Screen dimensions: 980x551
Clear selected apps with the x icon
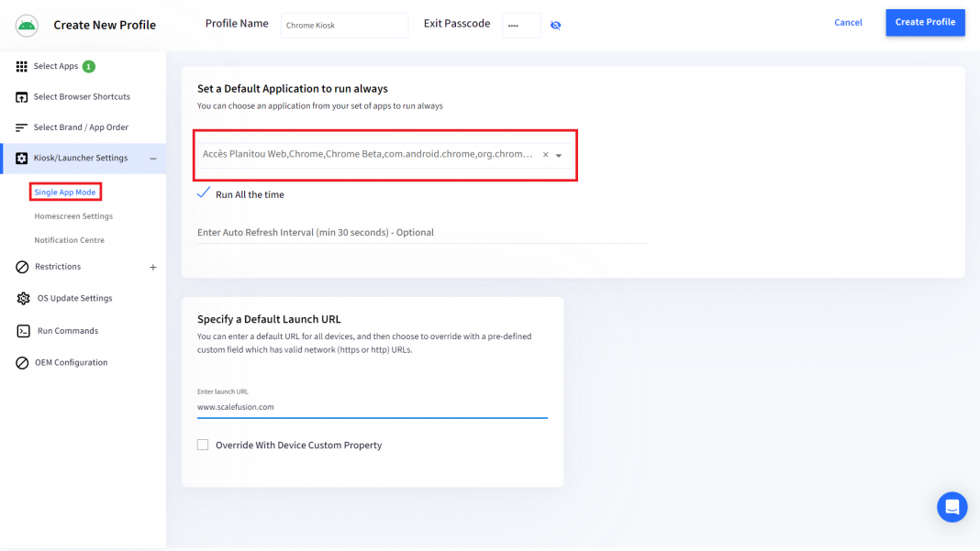tap(545, 155)
